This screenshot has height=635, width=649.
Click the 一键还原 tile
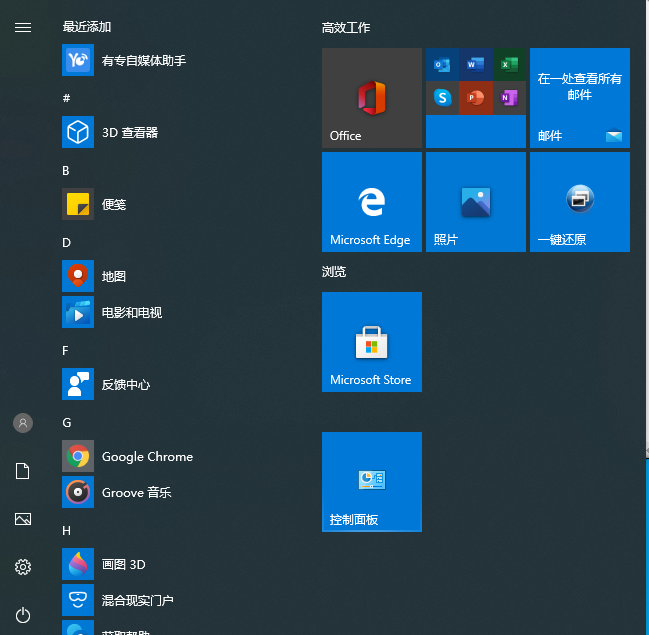coord(579,202)
